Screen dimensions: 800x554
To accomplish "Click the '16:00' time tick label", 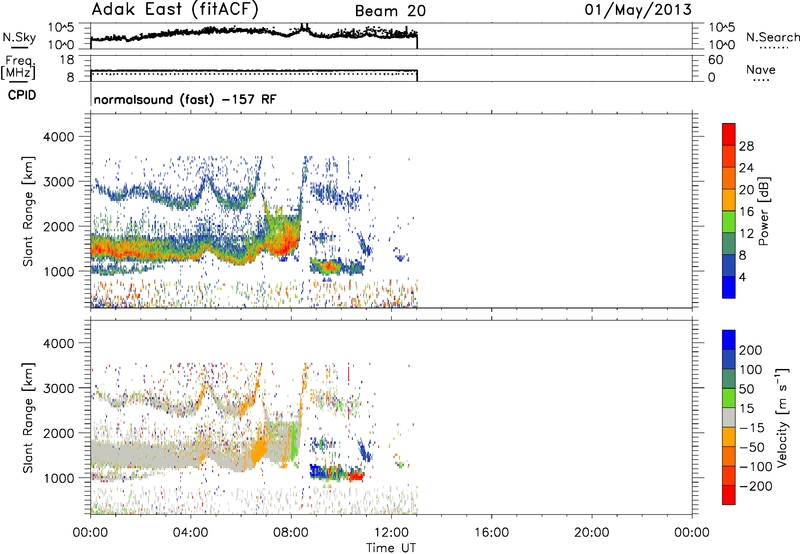I will coord(491,533).
